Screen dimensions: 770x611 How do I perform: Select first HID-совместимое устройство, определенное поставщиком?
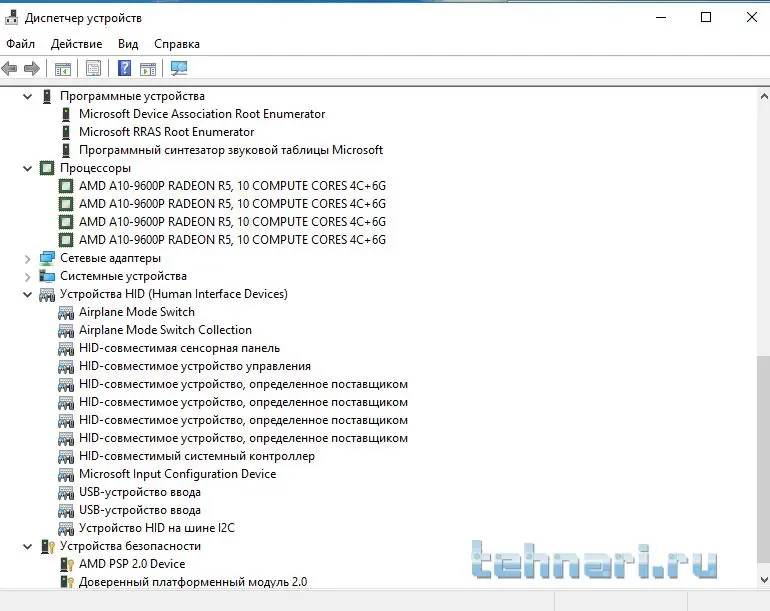pos(243,384)
